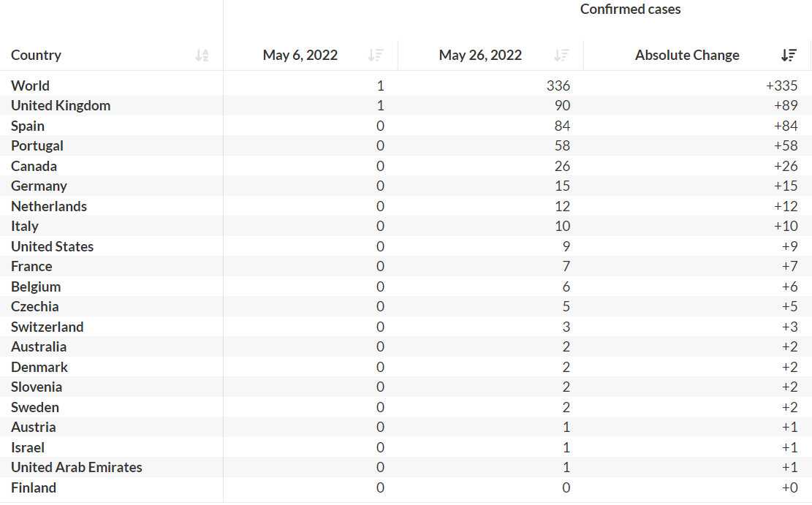812x505 pixels.
Task: Sort by May 6, 2022 column icon
Action: pyautogui.click(x=376, y=56)
